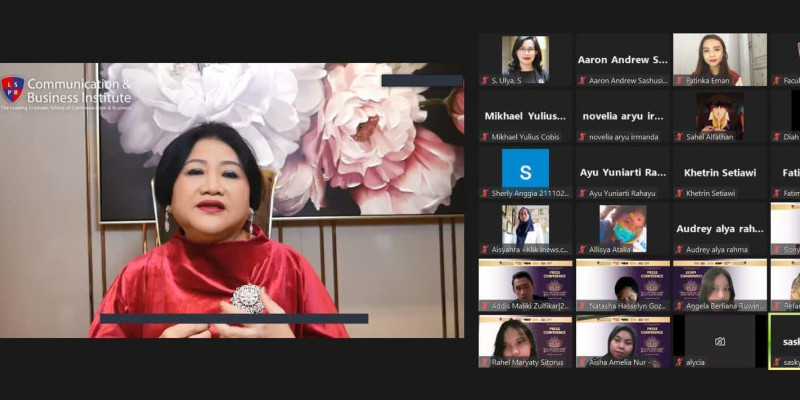The height and width of the screenshot is (400, 800).
Task: Click 'novelia aryu irmanda' name label
Action: [x=623, y=137]
